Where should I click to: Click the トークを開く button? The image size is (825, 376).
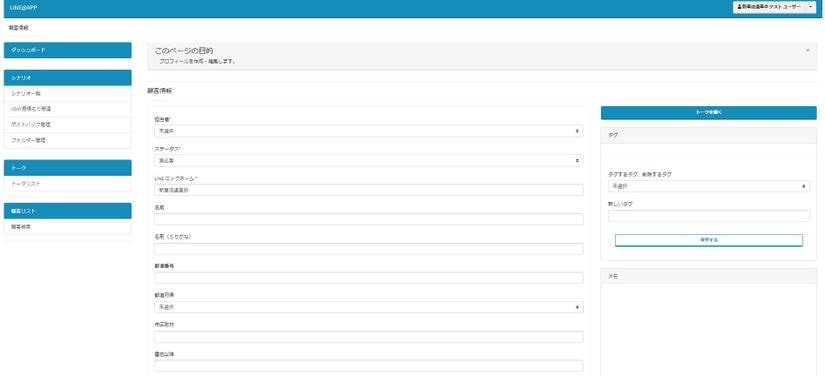pyautogui.click(x=709, y=113)
